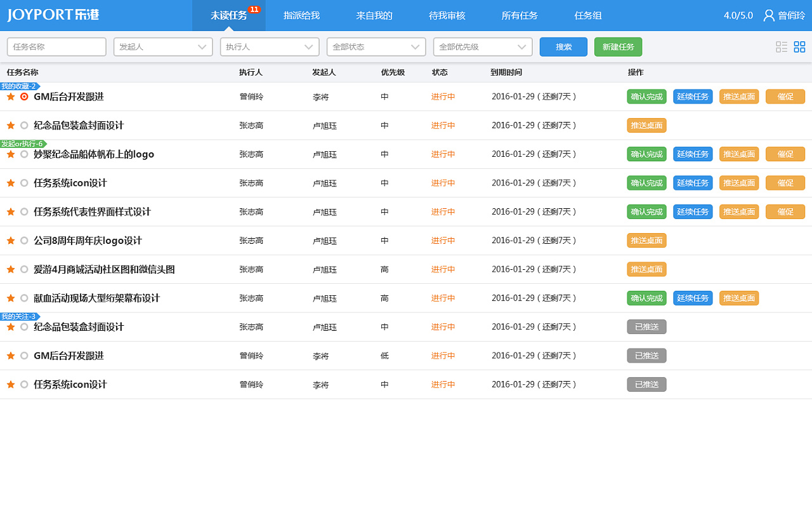Click the 我的收藏-2 group tag
Viewport: 812px width, 508px height.
(x=20, y=86)
